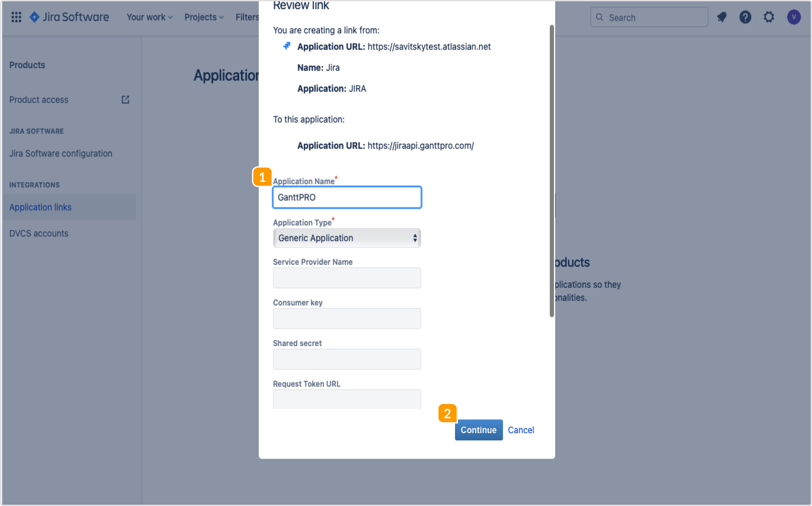The height and width of the screenshot is (506, 812).
Task: Go to Jira Software configuration
Action: tap(61, 153)
